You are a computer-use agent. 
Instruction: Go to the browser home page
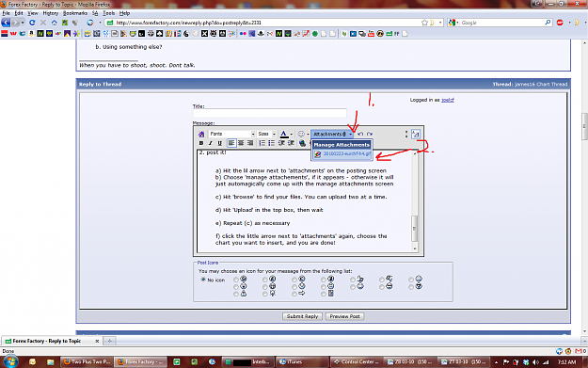(54, 23)
